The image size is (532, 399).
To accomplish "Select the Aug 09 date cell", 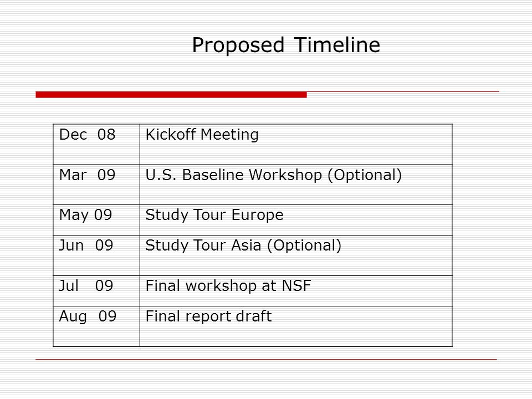I will pos(96,326).
